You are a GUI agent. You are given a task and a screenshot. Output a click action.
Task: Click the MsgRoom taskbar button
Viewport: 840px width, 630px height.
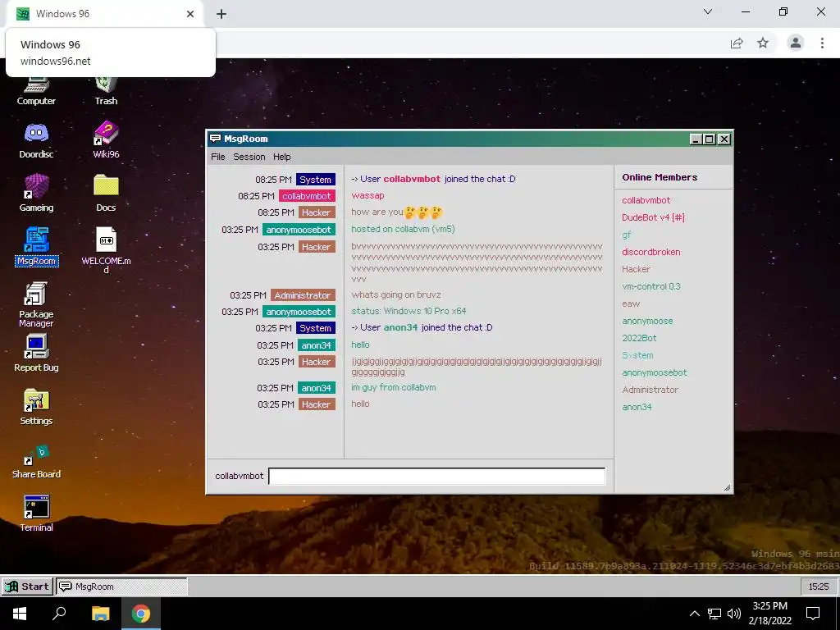pyautogui.click(x=122, y=586)
